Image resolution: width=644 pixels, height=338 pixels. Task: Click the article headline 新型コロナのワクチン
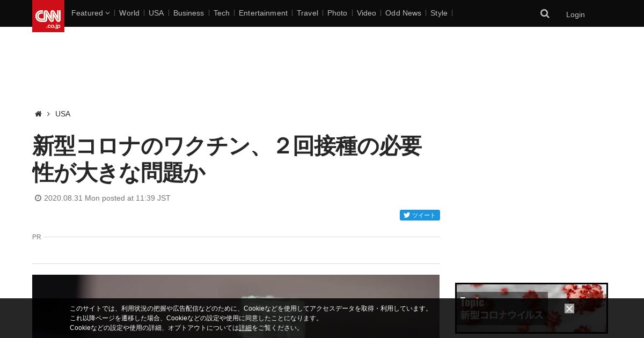point(227,159)
